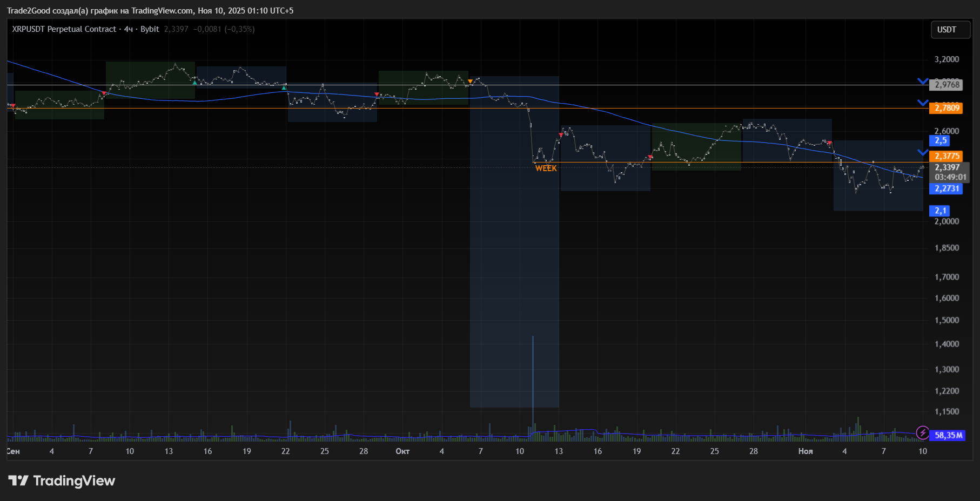Select the gray 2,9768 price label

tap(947, 85)
